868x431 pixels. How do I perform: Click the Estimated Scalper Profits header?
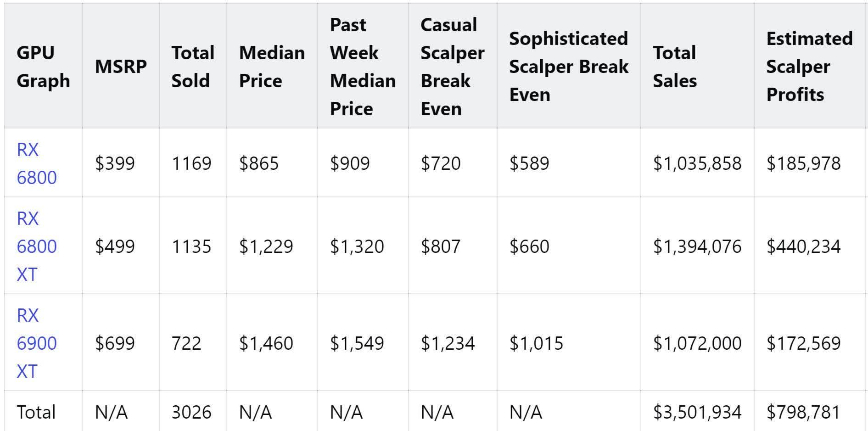809,67
